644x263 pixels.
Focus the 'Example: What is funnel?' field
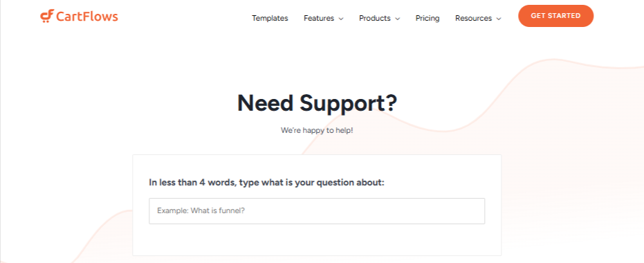317,211
